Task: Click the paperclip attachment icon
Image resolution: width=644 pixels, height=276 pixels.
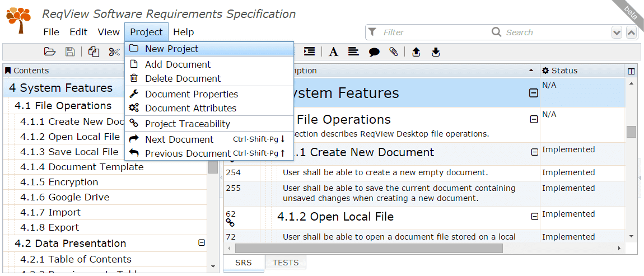Action: [x=394, y=52]
